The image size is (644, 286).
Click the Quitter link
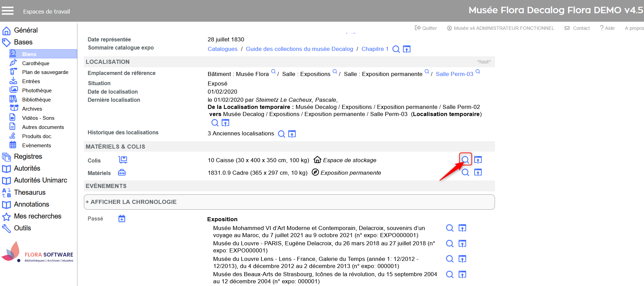[426, 28]
